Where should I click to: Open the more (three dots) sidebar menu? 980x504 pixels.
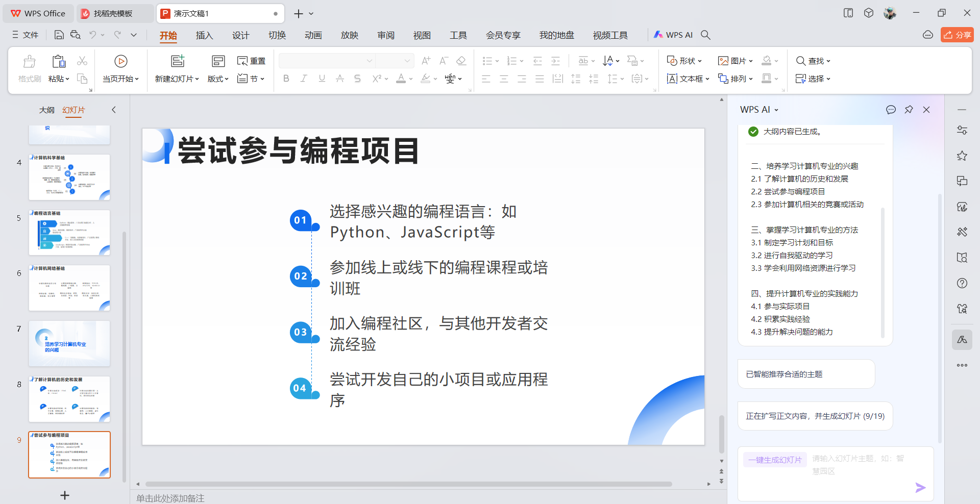(962, 365)
